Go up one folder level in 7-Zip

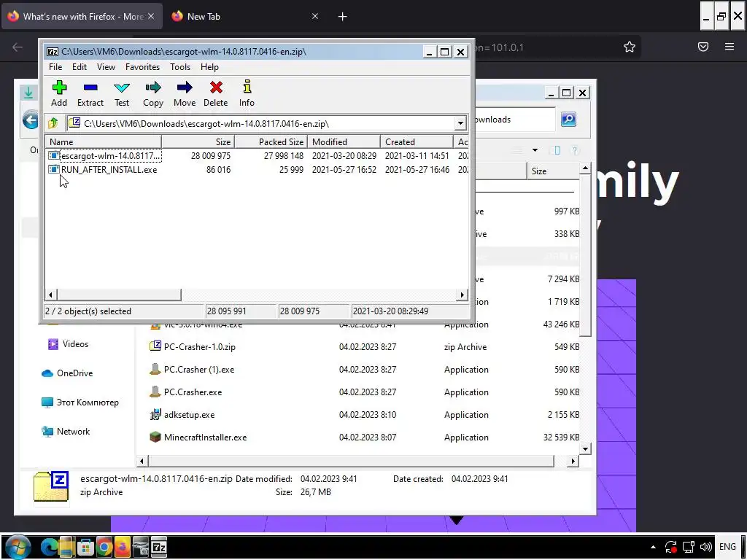pyautogui.click(x=53, y=123)
